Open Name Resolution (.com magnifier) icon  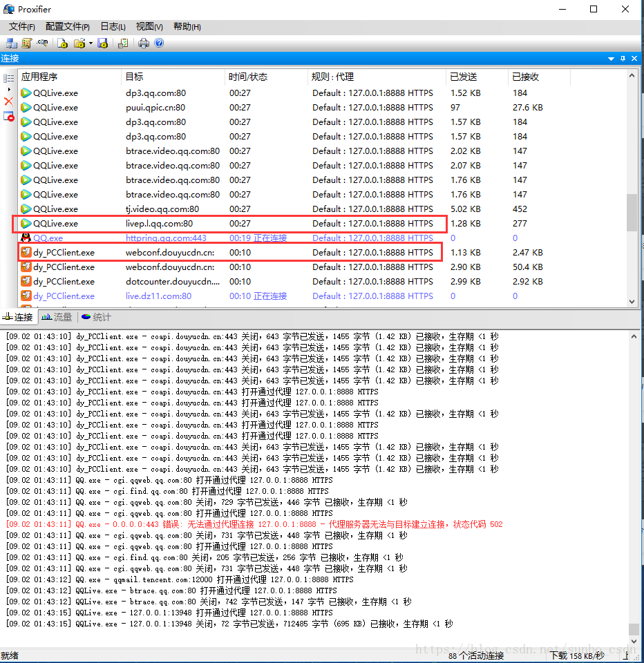point(42,43)
